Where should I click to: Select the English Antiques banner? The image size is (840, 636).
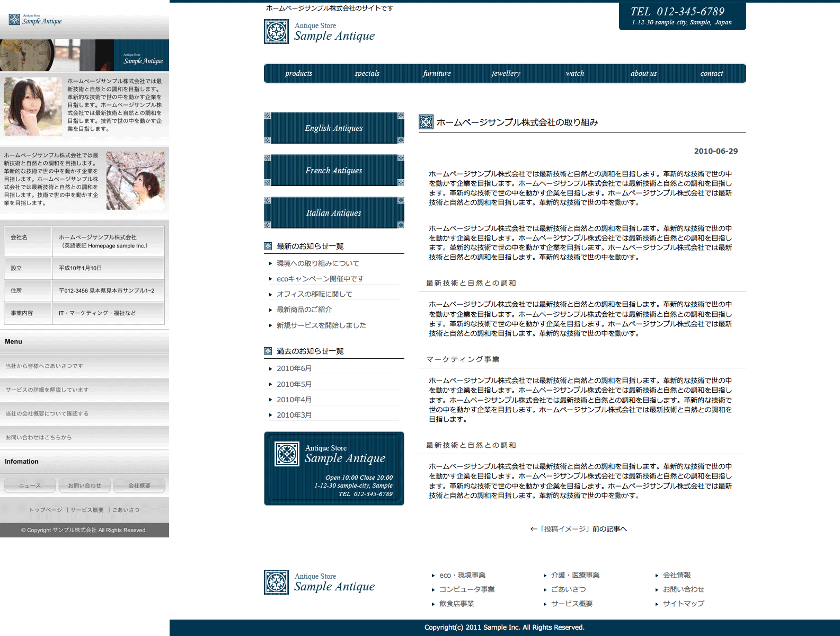(x=334, y=128)
